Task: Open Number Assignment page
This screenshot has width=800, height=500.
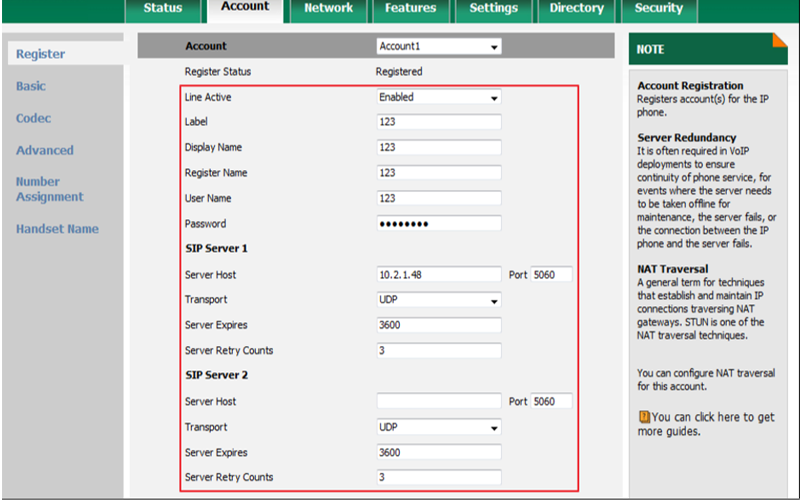Action: click(x=49, y=189)
